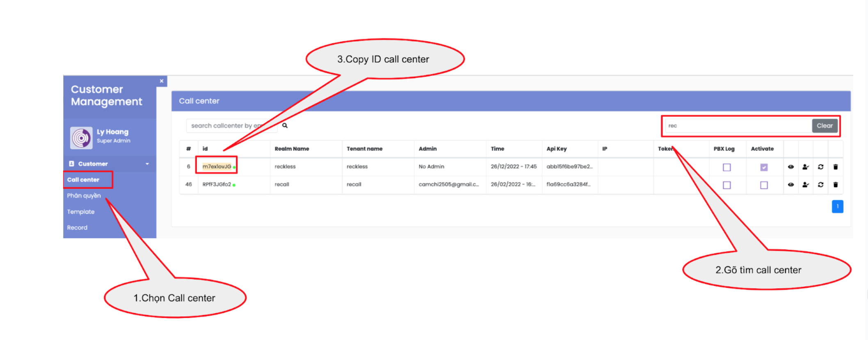Viewport: 868px width, 340px height.
Task: Refresh the reckless call center row
Action: (x=820, y=167)
